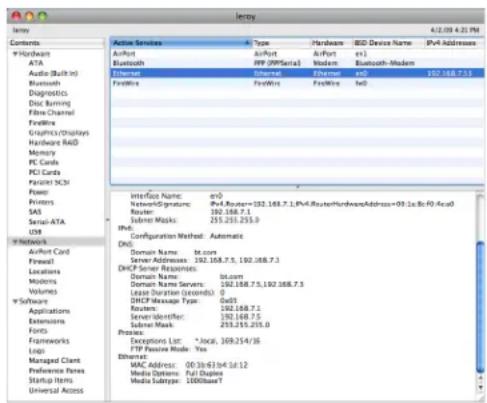Select Frameworks under Software
The height and width of the screenshot is (403, 487).
[49, 341]
